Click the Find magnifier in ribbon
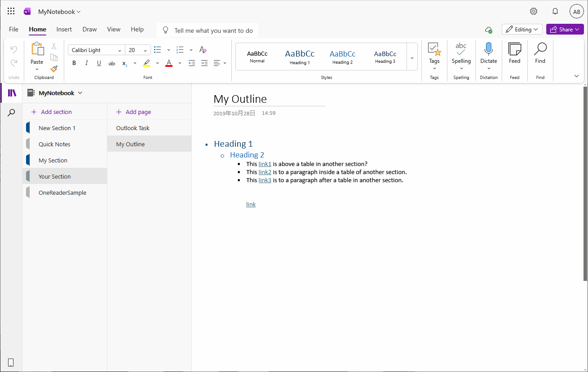 (x=540, y=50)
